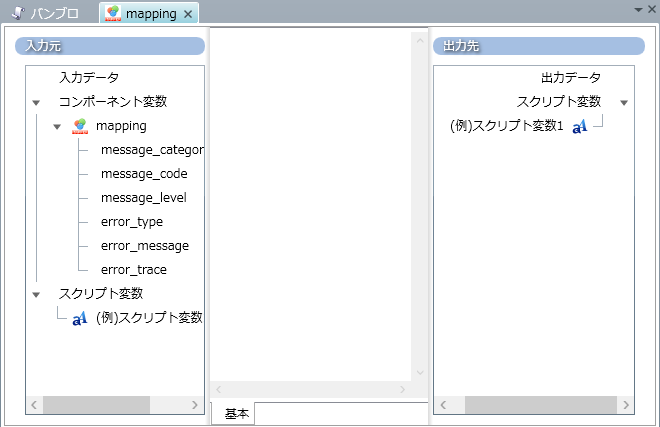This screenshot has width=660, height=427.
Task: Select message_category variable
Action: pyautogui.click(x=152, y=150)
